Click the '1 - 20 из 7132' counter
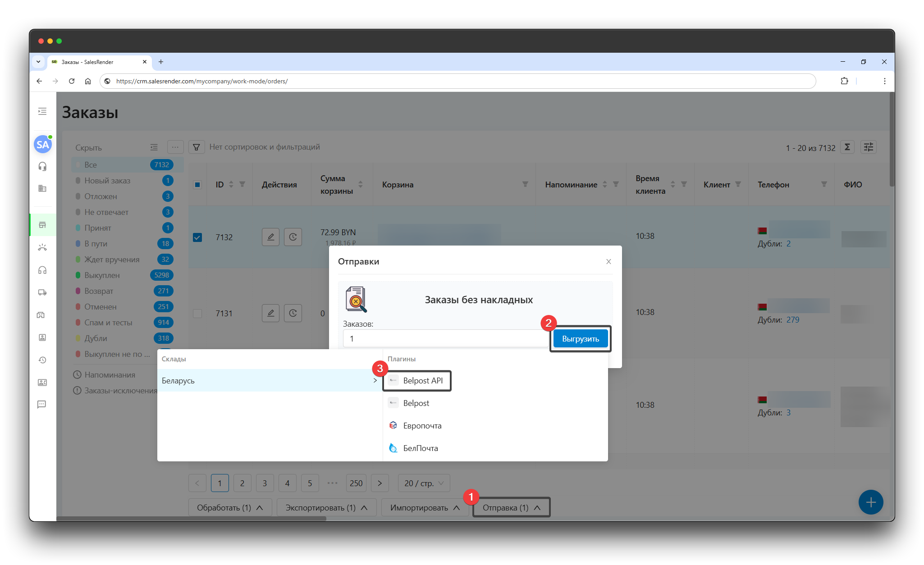924x565 pixels. click(810, 148)
